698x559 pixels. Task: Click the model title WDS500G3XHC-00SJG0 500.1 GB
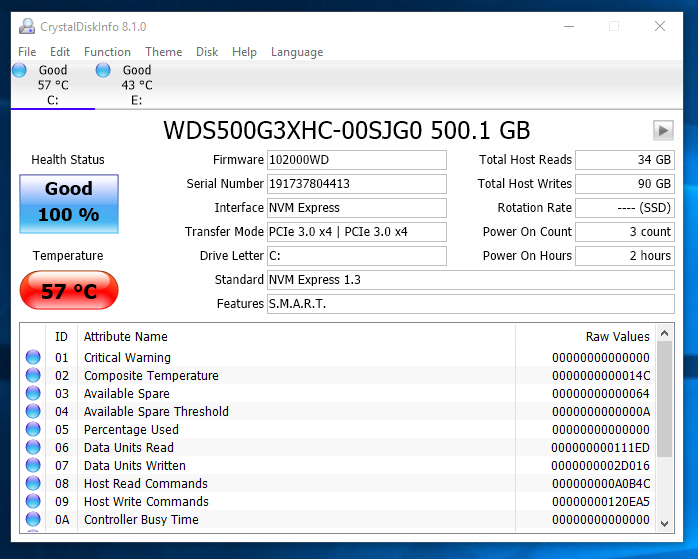tap(346, 130)
